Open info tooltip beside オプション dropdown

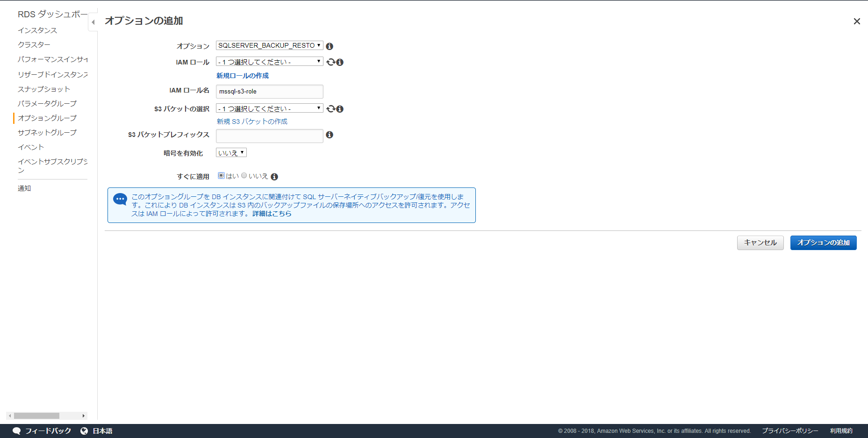click(x=330, y=45)
